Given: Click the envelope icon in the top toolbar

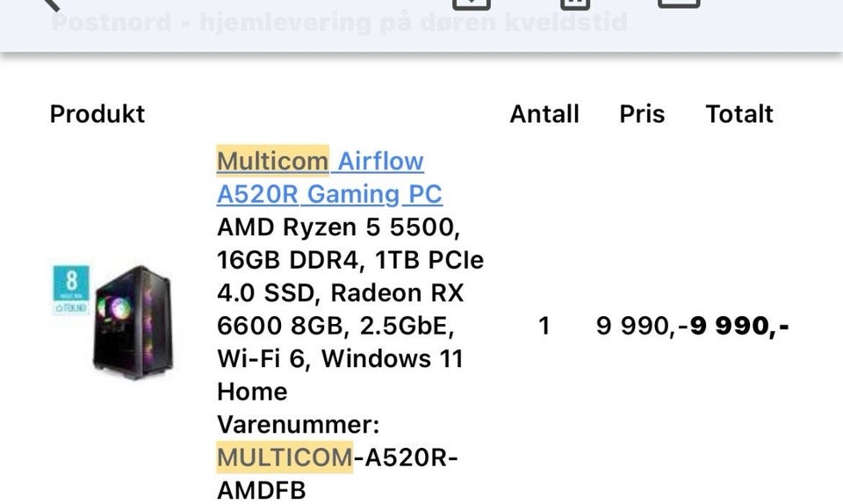Looking at the screenshot, I should 679,4.
